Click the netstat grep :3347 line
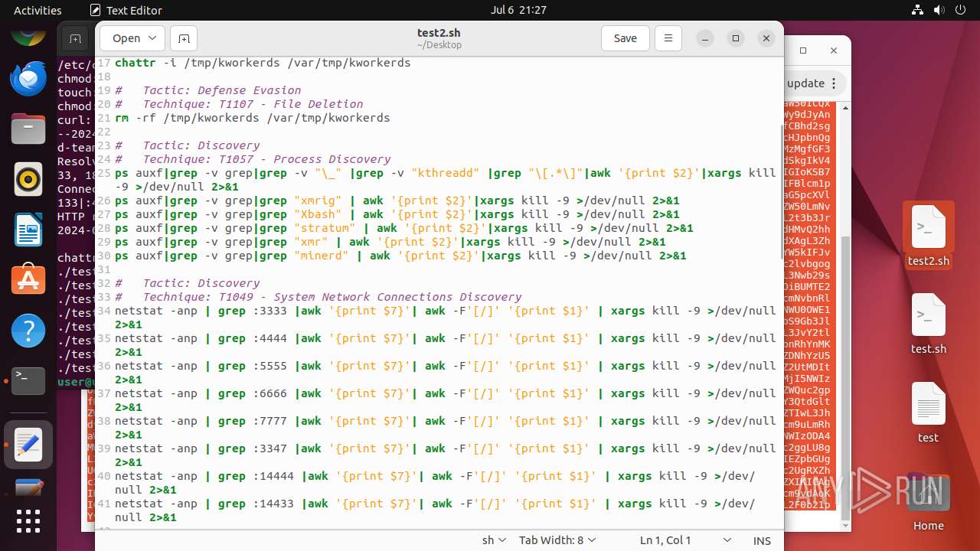Image resolution: width=980 pixels, height=551 pixels. (x=445, y=455)
